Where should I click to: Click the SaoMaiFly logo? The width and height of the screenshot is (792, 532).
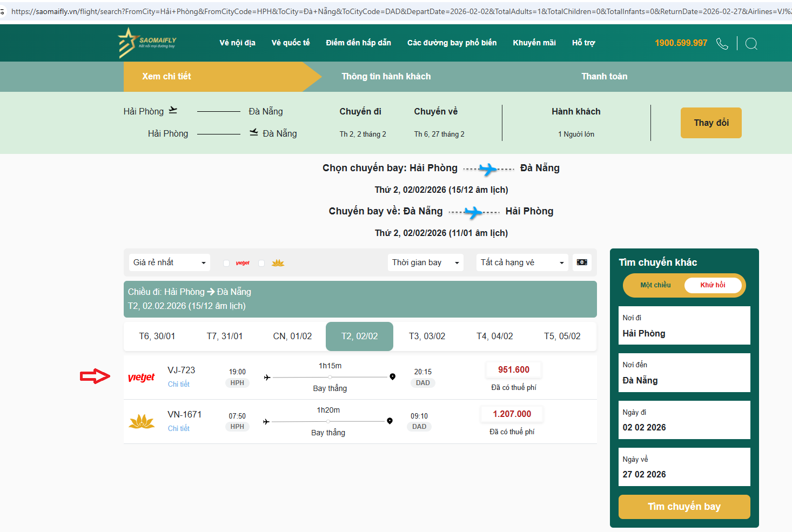[x=147, y=43]
